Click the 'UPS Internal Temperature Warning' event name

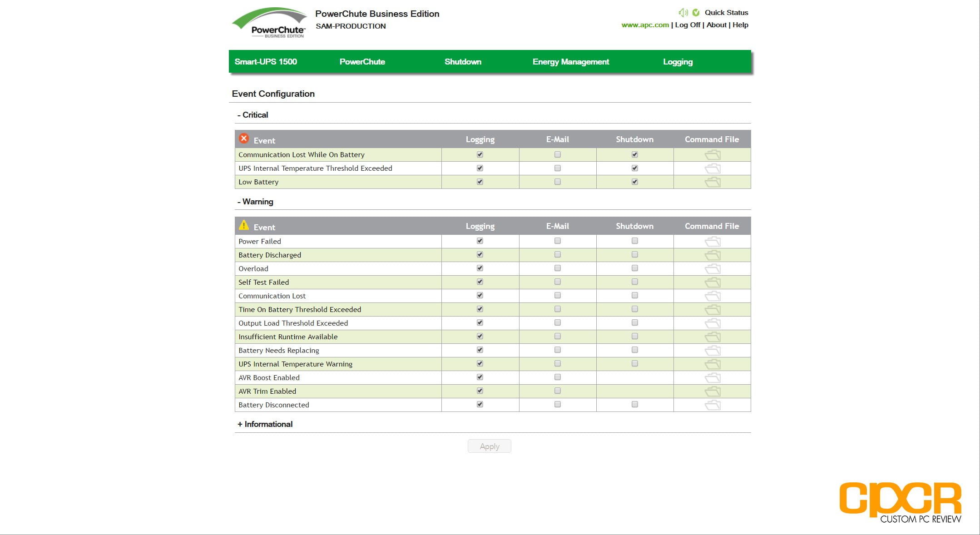[x=295, y=364]
